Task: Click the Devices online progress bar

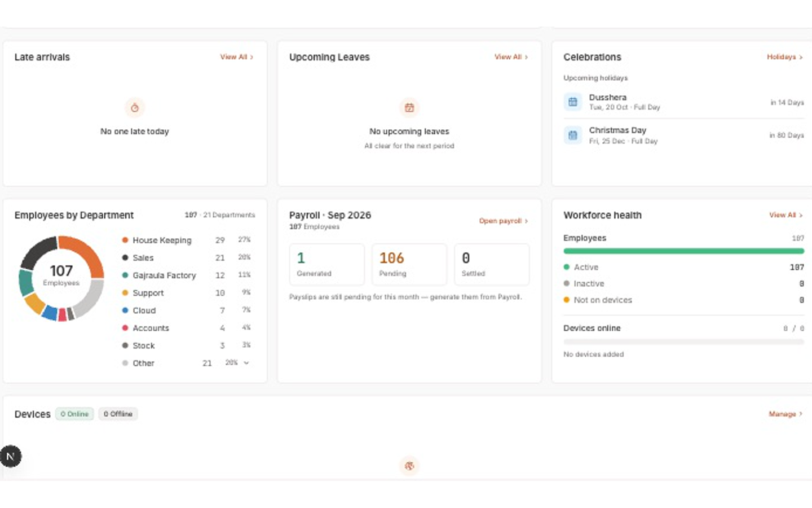Action: tap(683, 341)
